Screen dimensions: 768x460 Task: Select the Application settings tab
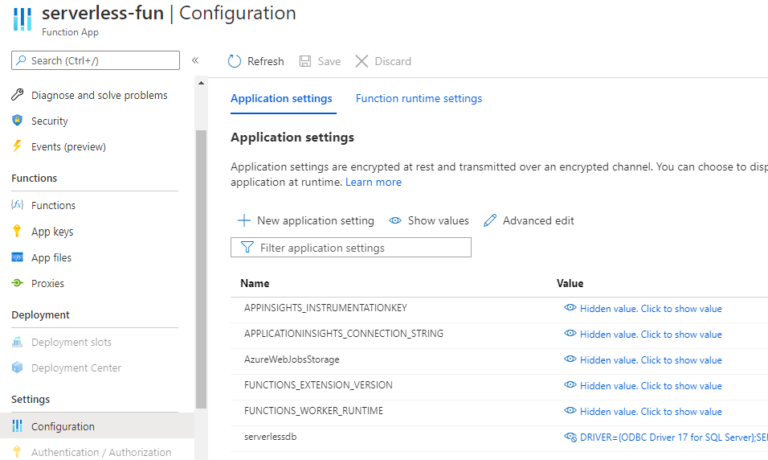pyautogui.click(x=281, y=98)
